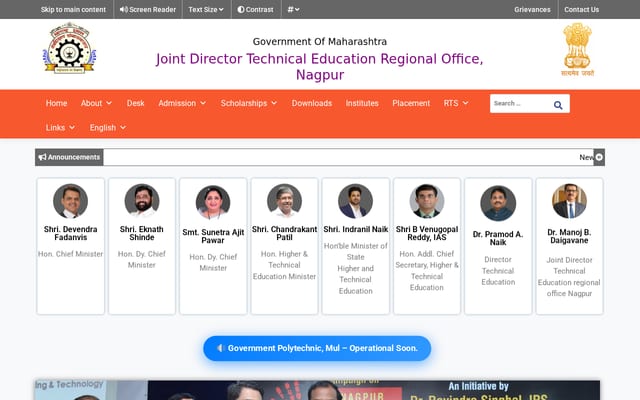Open the Placement page

tap(411, 103)
